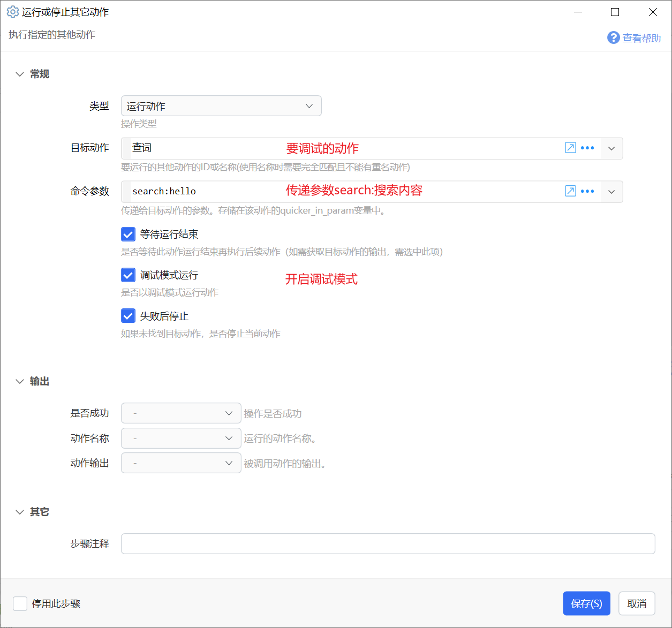This screenshot has width=672, height=628.
Task: Disable 失败后停止 checkbox
Action: [x=128, y=316]
